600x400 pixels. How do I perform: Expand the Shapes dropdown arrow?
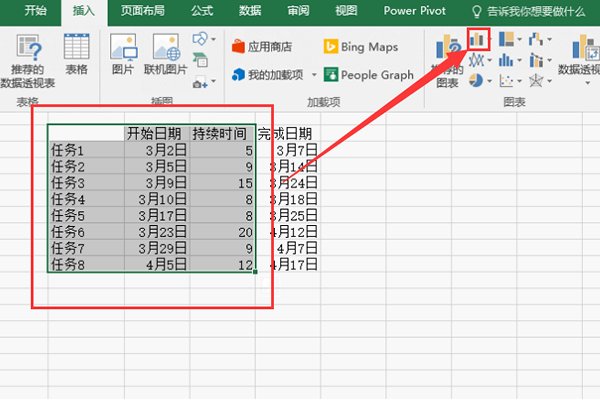(x=213, y=39)
